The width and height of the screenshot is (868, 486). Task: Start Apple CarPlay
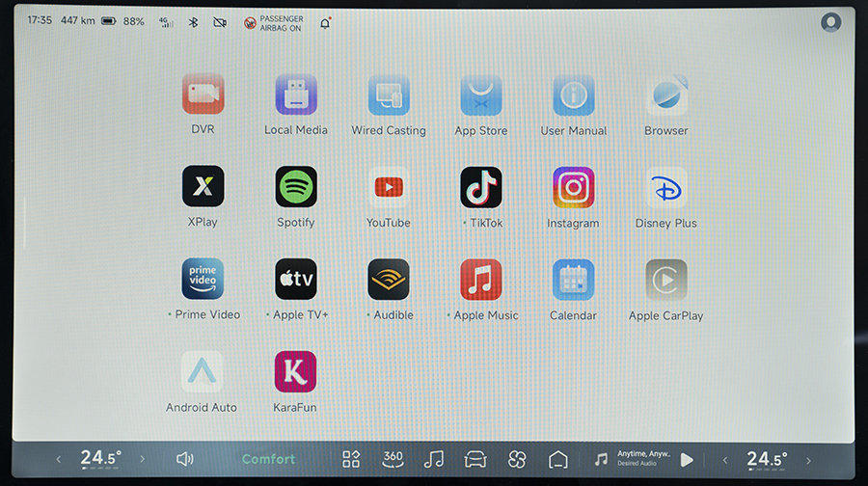pos(665,280)
